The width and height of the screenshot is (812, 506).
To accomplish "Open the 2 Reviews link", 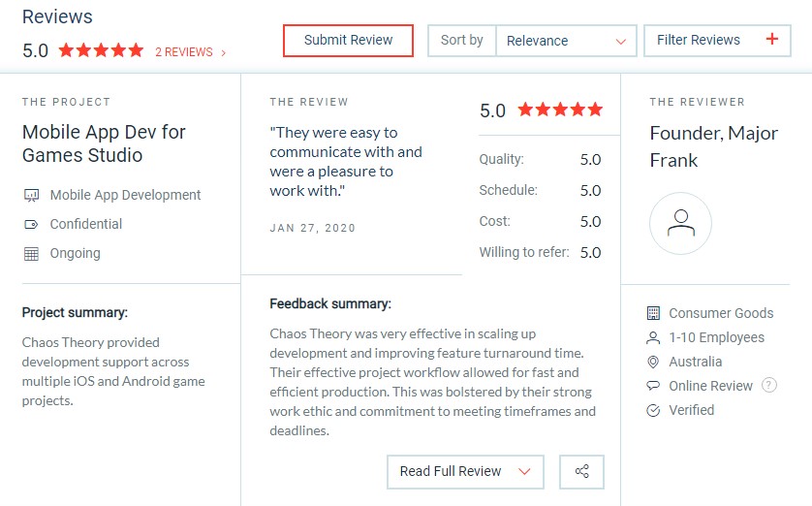I will tap(190, 52).
